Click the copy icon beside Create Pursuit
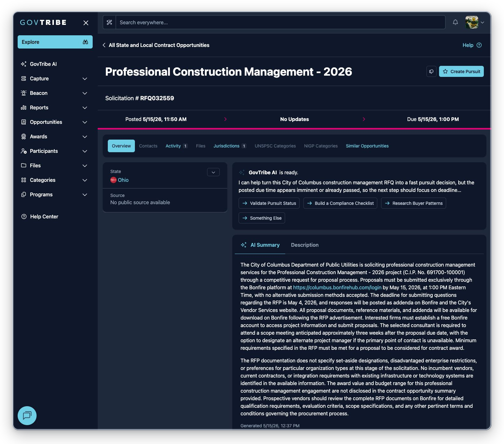Screen dimensions: 504x444 [432, 72]
